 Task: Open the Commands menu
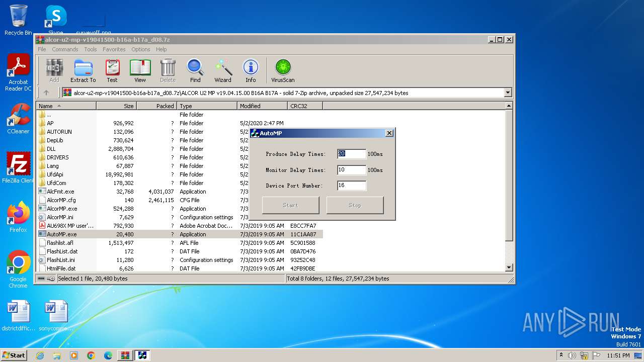(x=65, y=49)
